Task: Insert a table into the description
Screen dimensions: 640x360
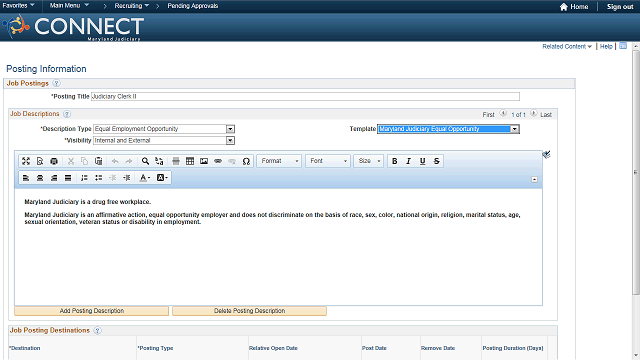Action: click(x=190, y=161)
